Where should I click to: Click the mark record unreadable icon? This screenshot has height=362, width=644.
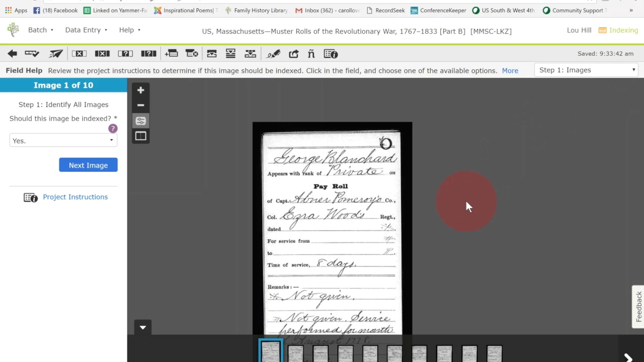coord(148,54)
